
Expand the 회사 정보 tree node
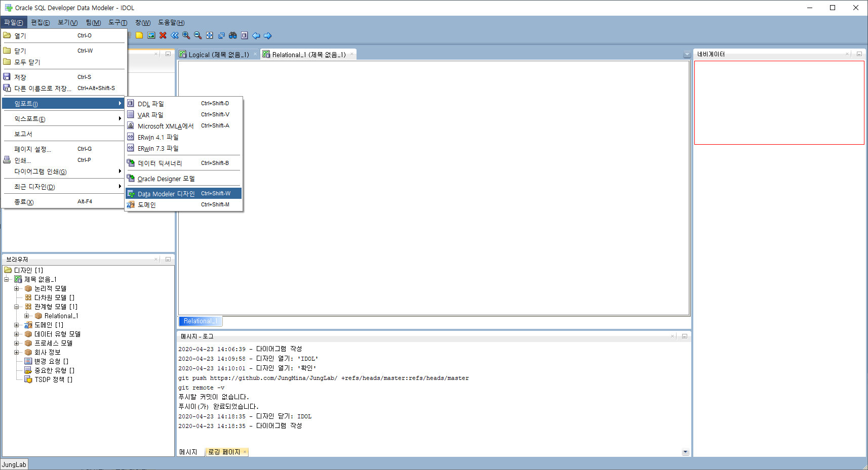pos(17,352)
